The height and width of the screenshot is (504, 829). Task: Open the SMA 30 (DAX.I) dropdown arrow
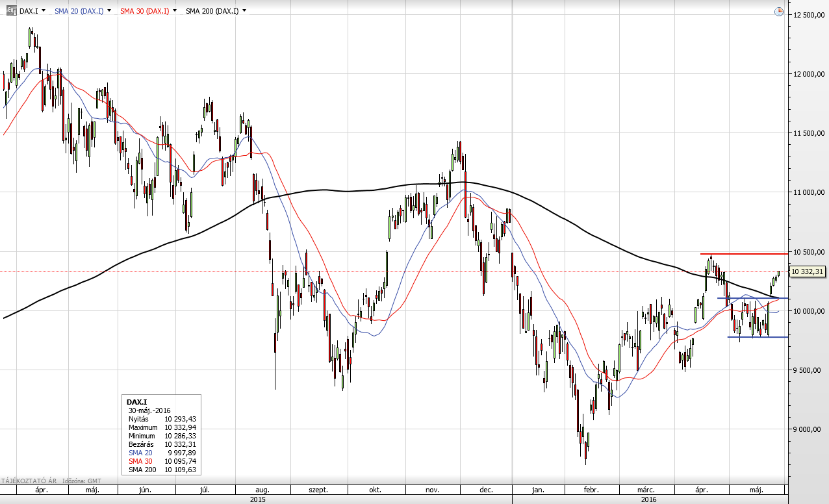point(175,11)
